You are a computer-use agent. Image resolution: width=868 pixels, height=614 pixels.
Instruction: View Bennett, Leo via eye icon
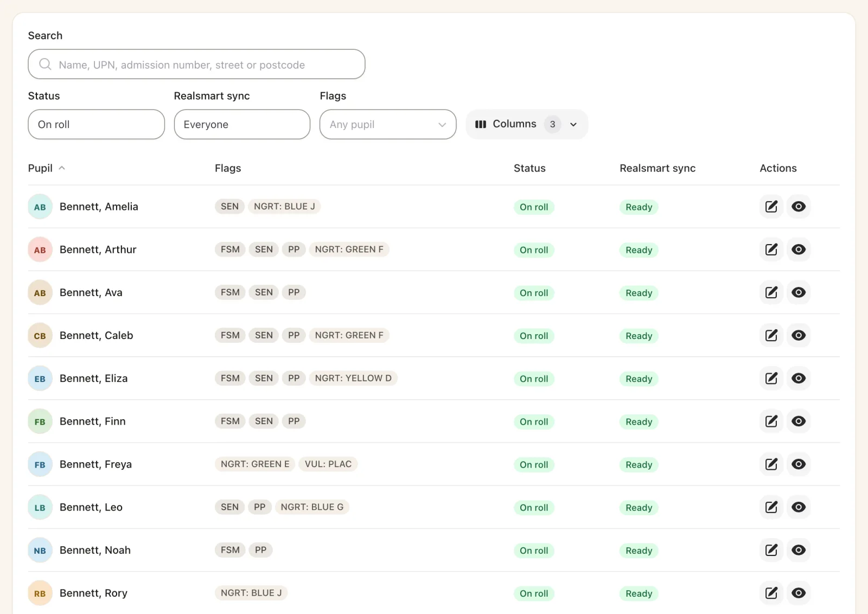pyautogui.click(x=798, y=507)
